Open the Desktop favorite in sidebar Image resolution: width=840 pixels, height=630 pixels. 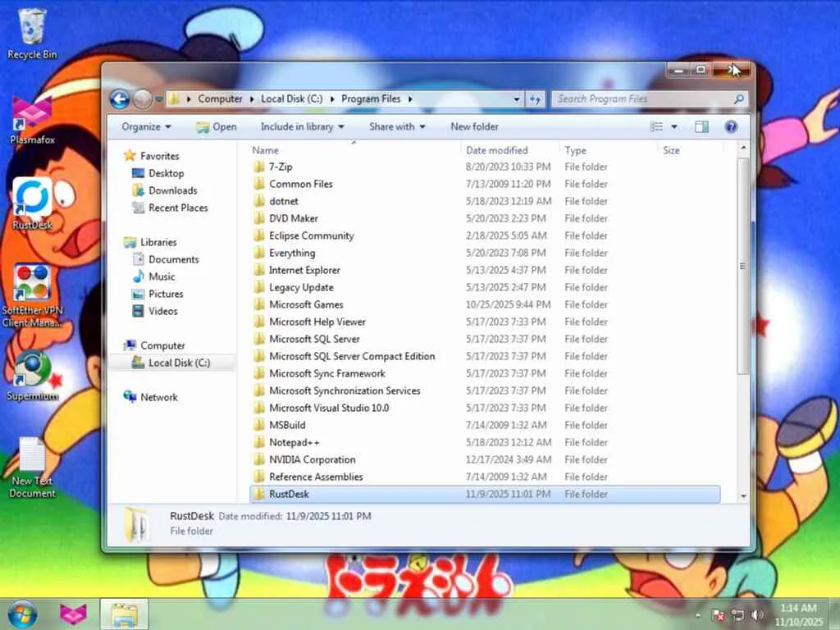click(x=166, y=173)
